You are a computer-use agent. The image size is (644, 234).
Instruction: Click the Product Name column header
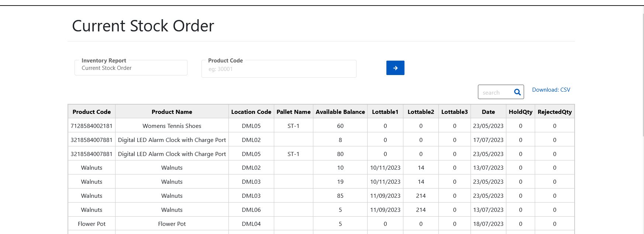pyautogui.click(x=172, y=112)
